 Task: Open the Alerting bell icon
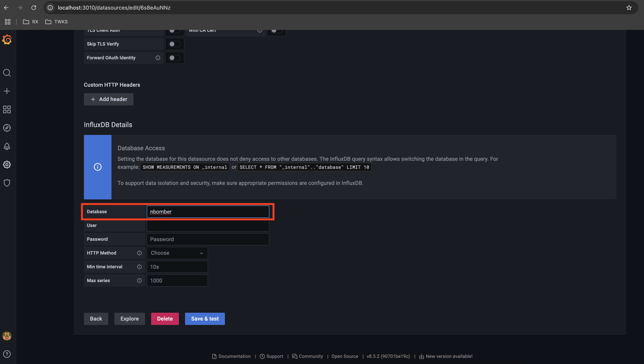pos(7,146)
